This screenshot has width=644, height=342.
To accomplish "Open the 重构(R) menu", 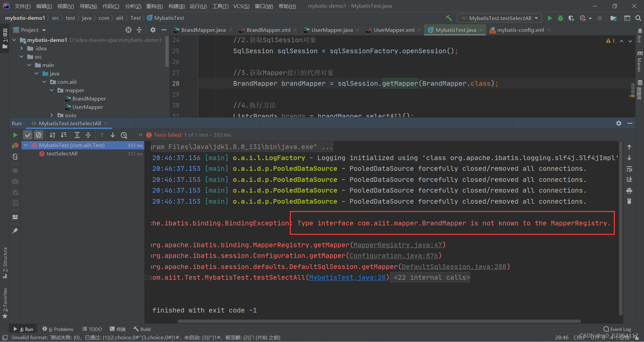I will [x=154, y=6].
